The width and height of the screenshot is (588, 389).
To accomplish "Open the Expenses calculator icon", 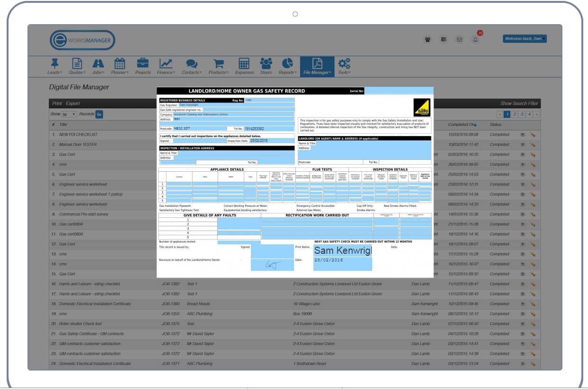I will [x=244, y=63].
